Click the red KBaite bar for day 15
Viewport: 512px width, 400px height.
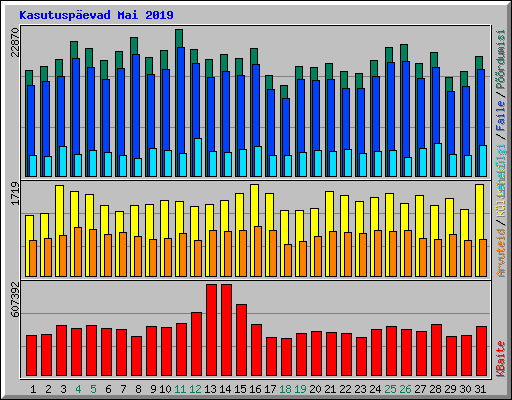(x=241, y=340)
